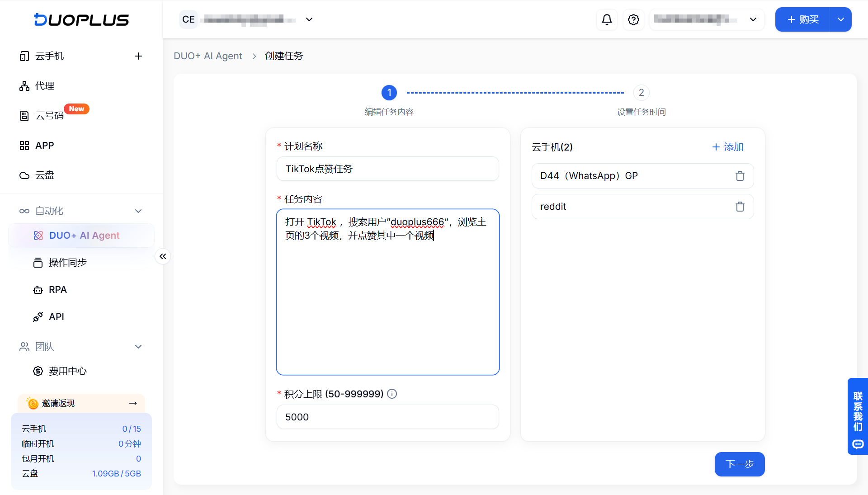Delete the D44 (WhatsApp) GP phone
The height and width of the screenshot is (495, 868).
[x=740, y=176]
